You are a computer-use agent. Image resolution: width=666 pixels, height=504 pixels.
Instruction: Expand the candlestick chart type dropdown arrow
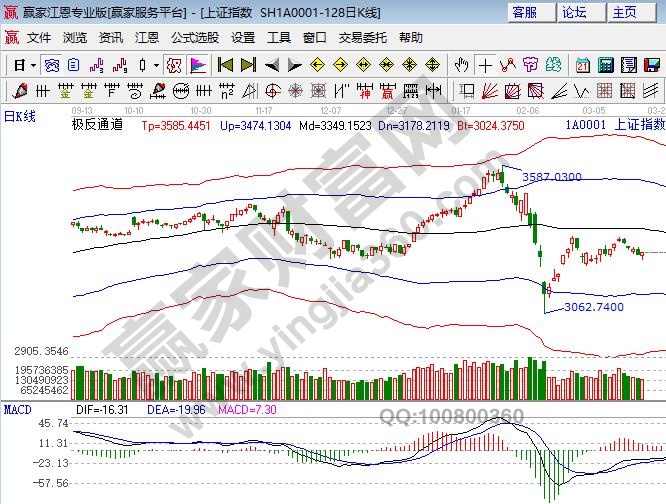pyautogui.click(x=155, y=65)
